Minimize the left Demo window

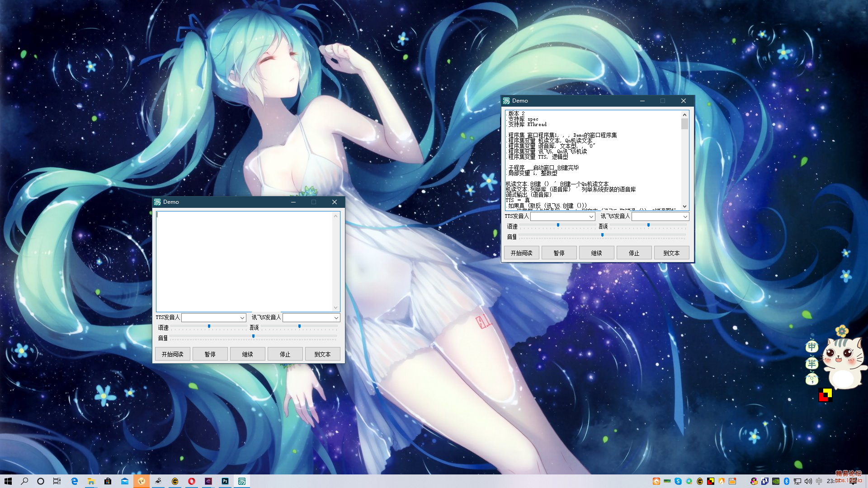[x=293, y=202]
